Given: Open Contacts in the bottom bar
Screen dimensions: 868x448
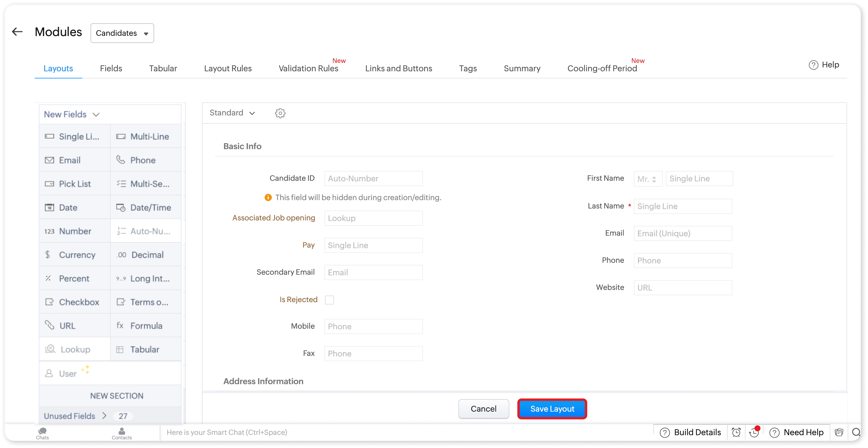Looking at the screenshot, I should (122, 433).
